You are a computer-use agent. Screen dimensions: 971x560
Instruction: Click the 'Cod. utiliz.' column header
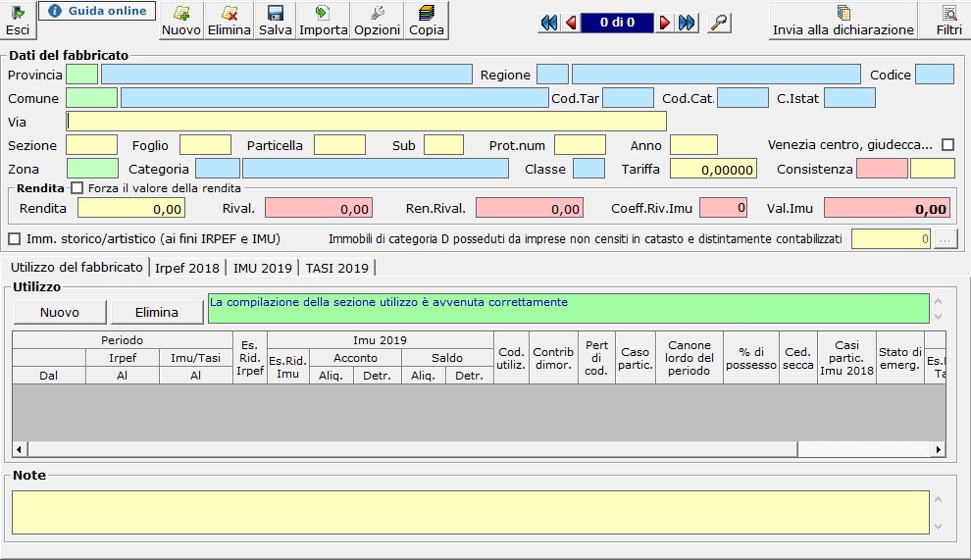coord(511,358)
